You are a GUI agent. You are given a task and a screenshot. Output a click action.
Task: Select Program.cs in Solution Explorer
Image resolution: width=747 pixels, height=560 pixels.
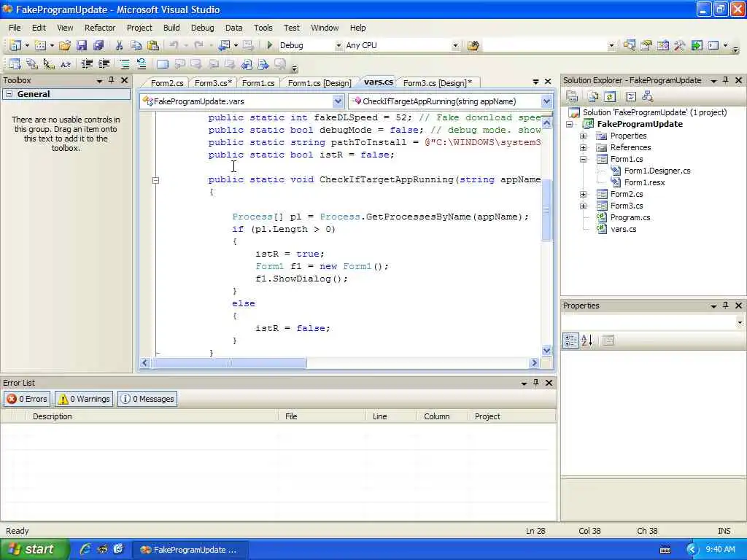click(x=630, y=217)
